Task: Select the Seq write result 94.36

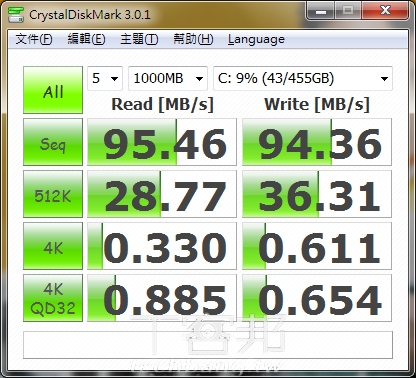Action: coord(317,142)
